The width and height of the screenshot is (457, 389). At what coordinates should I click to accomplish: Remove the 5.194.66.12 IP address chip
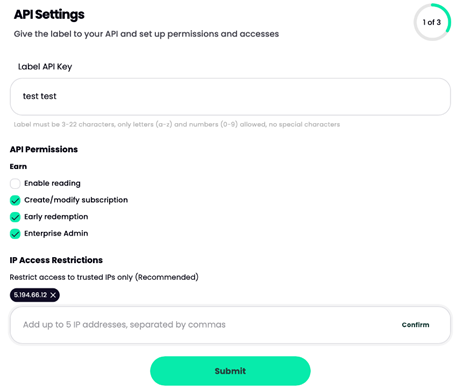point(53,295)
